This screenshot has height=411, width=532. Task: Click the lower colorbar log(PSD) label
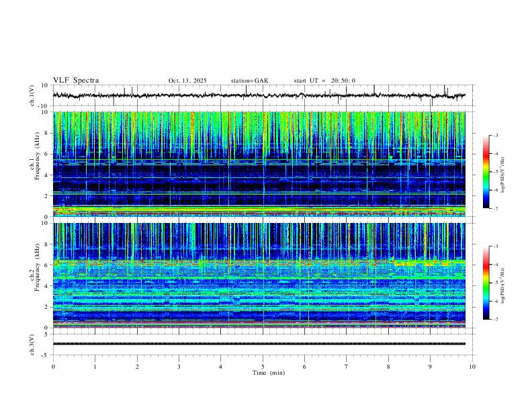tap(503, 285)
